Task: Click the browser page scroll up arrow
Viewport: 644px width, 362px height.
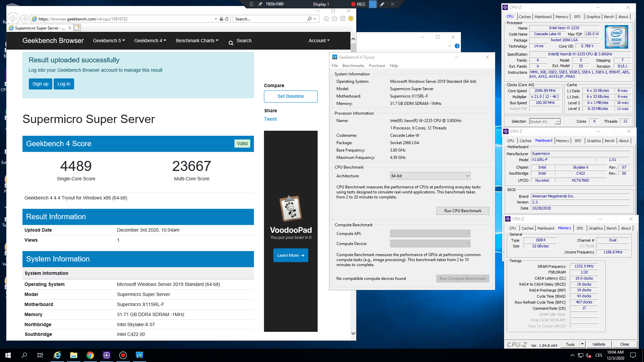Action: 353,39
